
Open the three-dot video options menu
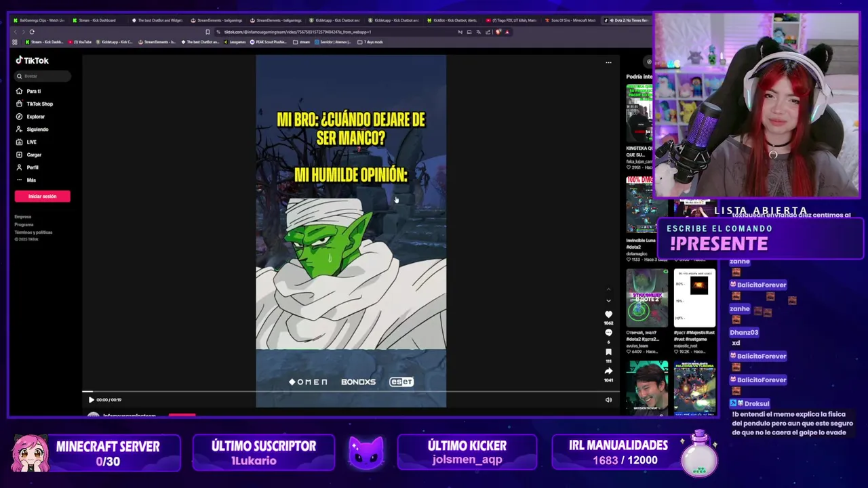(608, 62)
